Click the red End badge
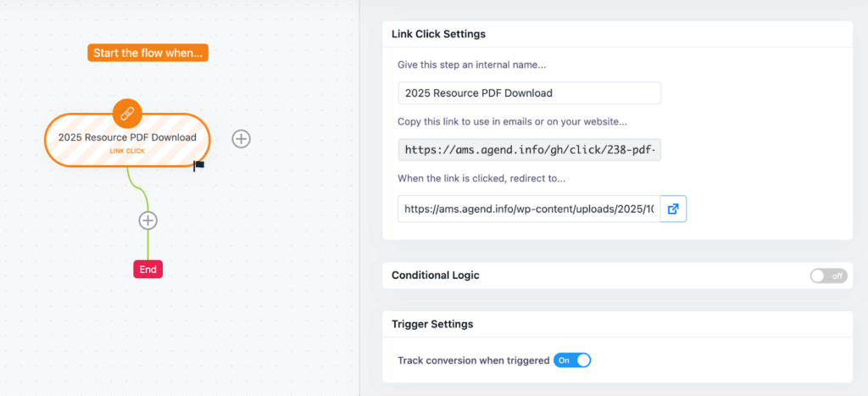Viewport: 868px width, 396px height. (x=147, y=270)
